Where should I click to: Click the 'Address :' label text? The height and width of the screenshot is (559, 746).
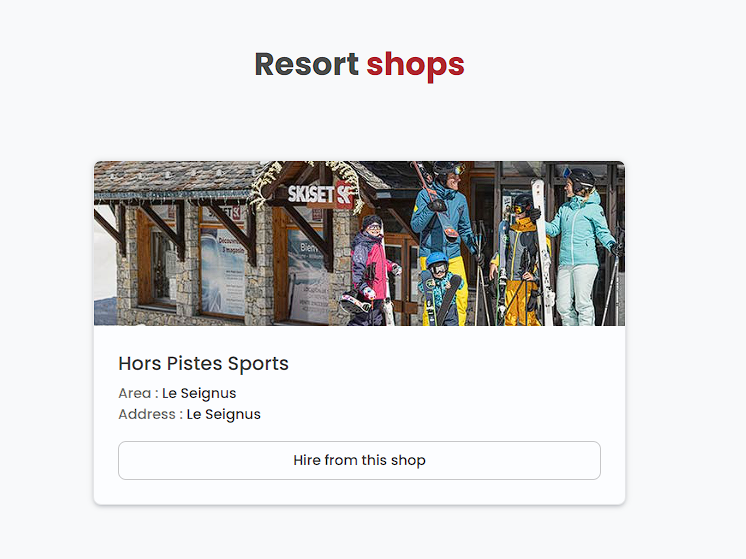[x=150, y=414]
